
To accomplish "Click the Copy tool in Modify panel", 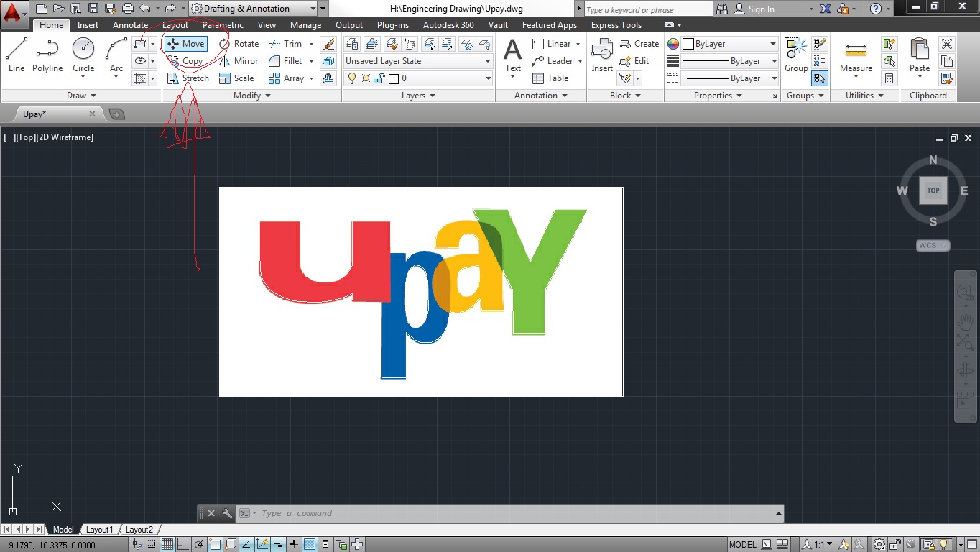I will [185, 61].
